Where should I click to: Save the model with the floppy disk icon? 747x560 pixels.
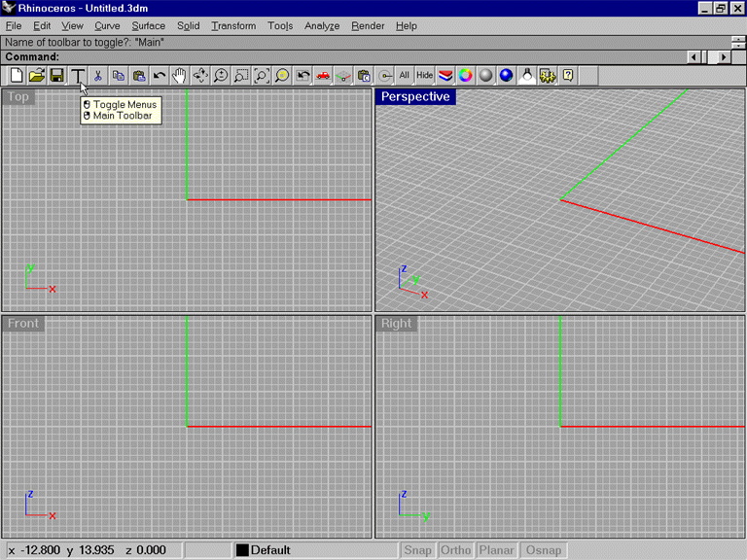[x=57, y=75]
